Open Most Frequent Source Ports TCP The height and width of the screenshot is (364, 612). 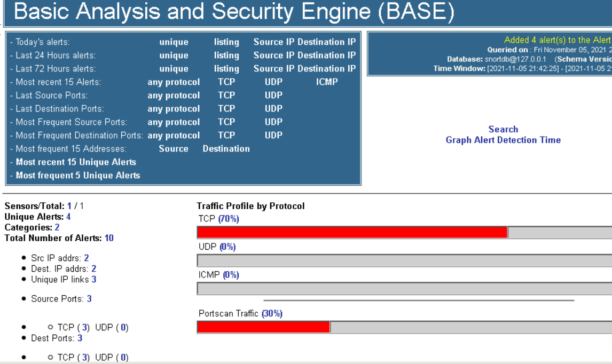tap(226, 122)
